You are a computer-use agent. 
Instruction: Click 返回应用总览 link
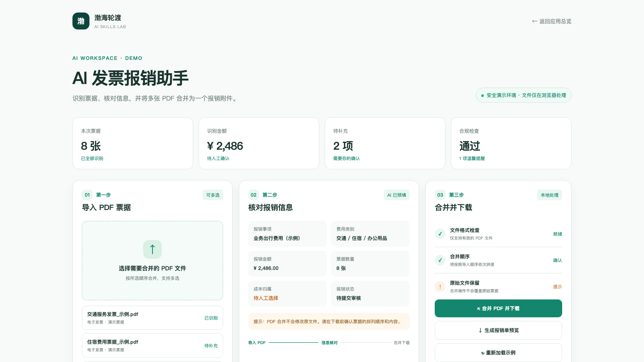point(551,21)
